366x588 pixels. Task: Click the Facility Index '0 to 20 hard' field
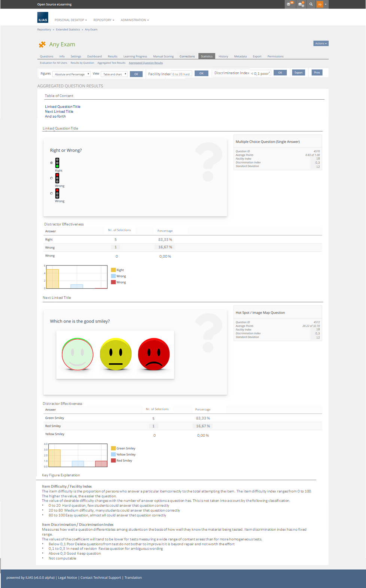182,74
